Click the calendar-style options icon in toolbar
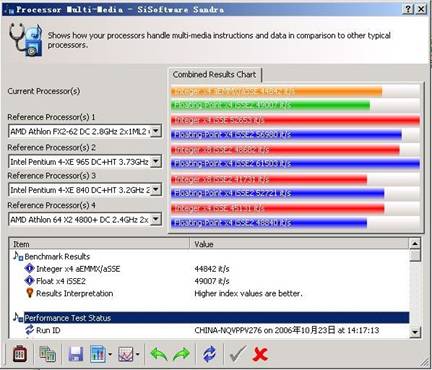The height and width of the screenshot is (370, 432). (x=20, y=354)
